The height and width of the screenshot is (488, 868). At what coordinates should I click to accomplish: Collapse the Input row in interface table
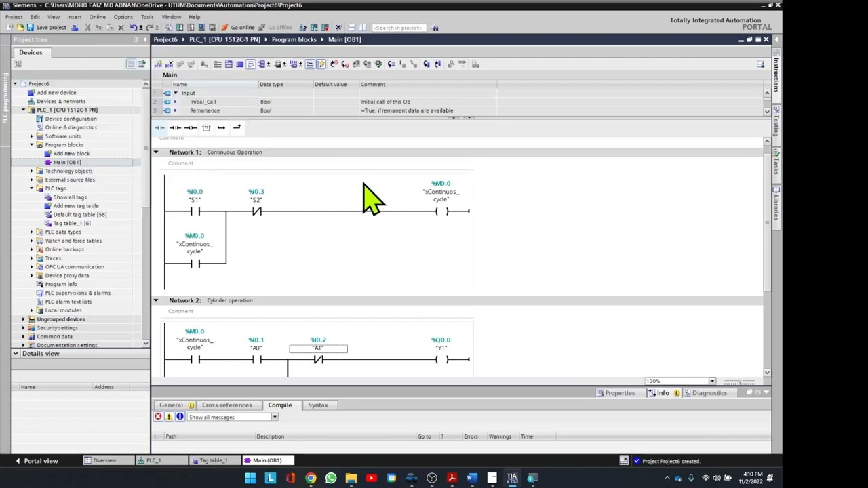[175, 93]
